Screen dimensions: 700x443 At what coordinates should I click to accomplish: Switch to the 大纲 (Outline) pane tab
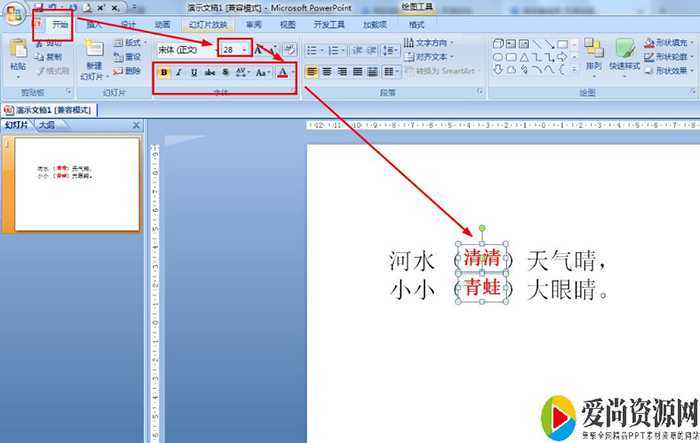[x=47, y=126]
